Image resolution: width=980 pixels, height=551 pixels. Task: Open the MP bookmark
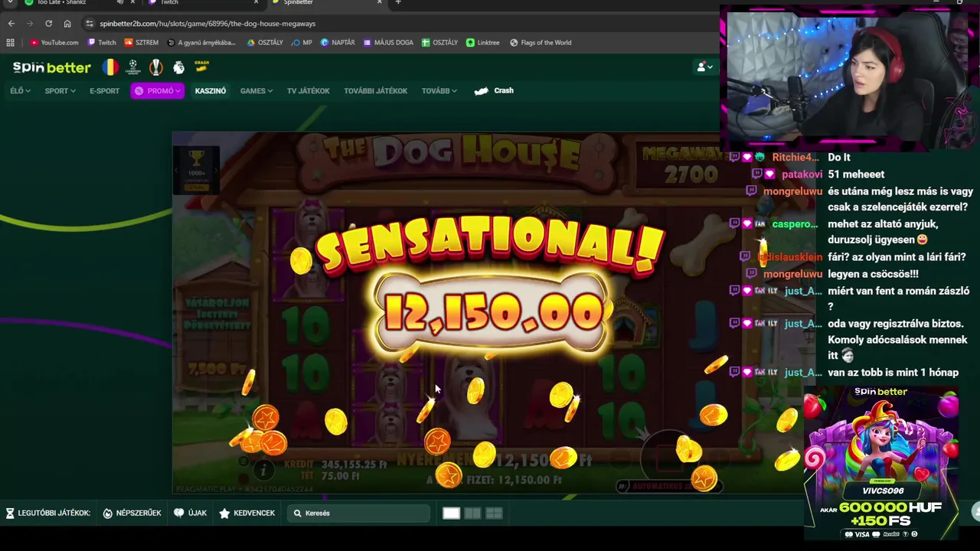click(302, 43)
